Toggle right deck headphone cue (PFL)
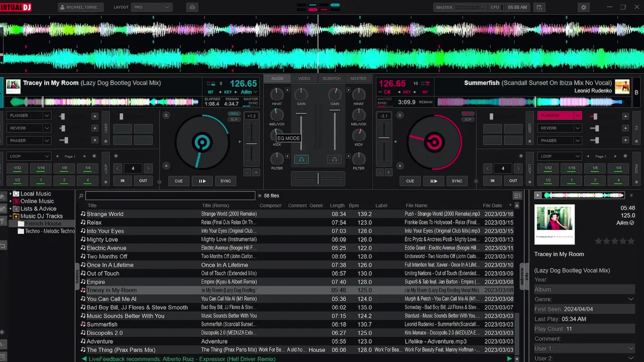The width and height of the screenshot is (644, 362). 334,159
